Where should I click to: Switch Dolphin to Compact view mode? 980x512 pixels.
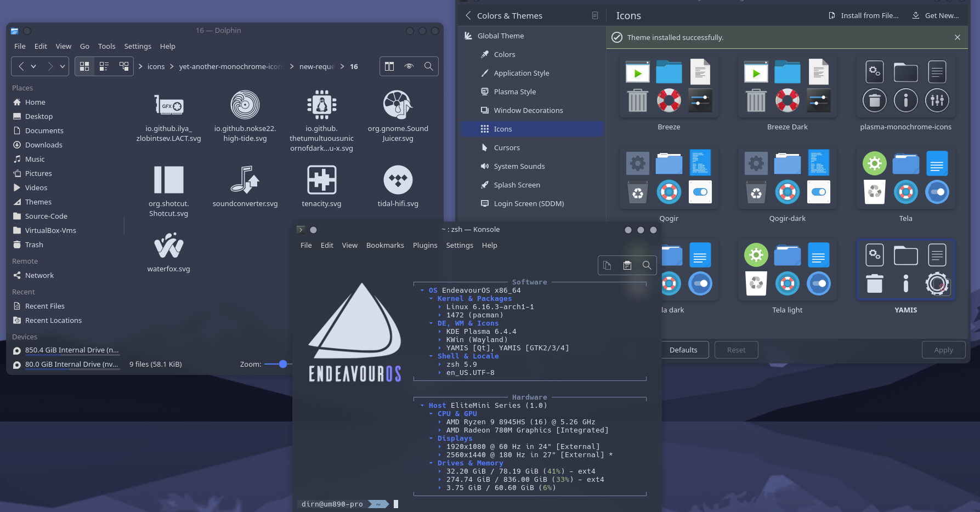[x=104, y=66]
